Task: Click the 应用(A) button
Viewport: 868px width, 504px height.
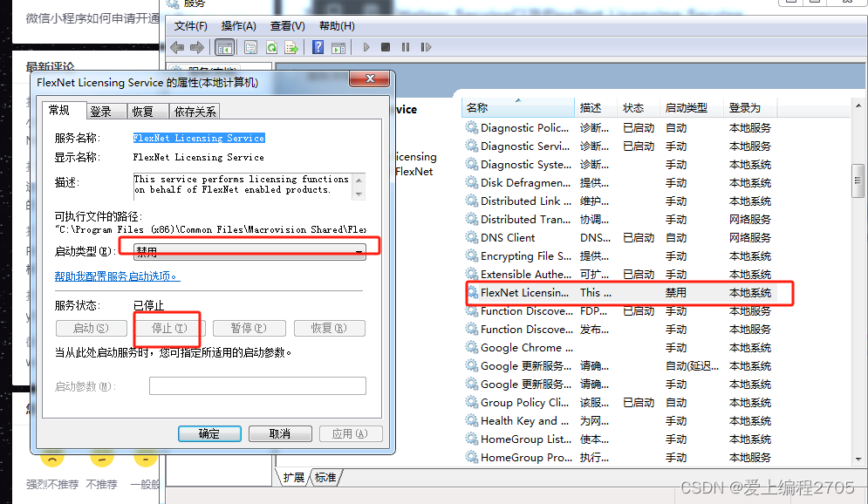Action: coord(351,433)
